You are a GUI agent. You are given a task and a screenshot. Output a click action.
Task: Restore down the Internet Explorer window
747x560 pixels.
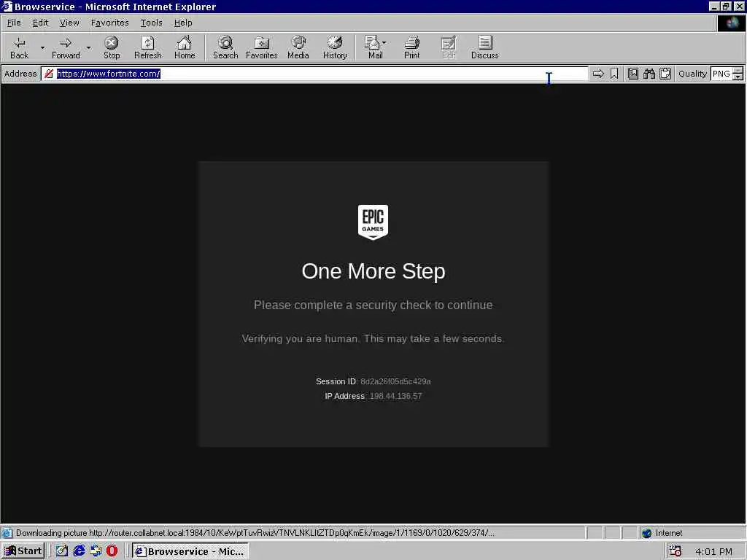(726, 6)
